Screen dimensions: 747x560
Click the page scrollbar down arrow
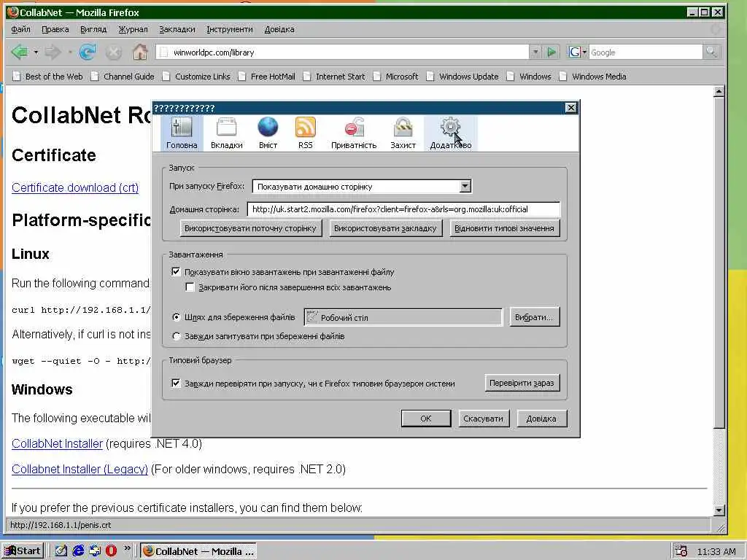click(x=719, y=510)
